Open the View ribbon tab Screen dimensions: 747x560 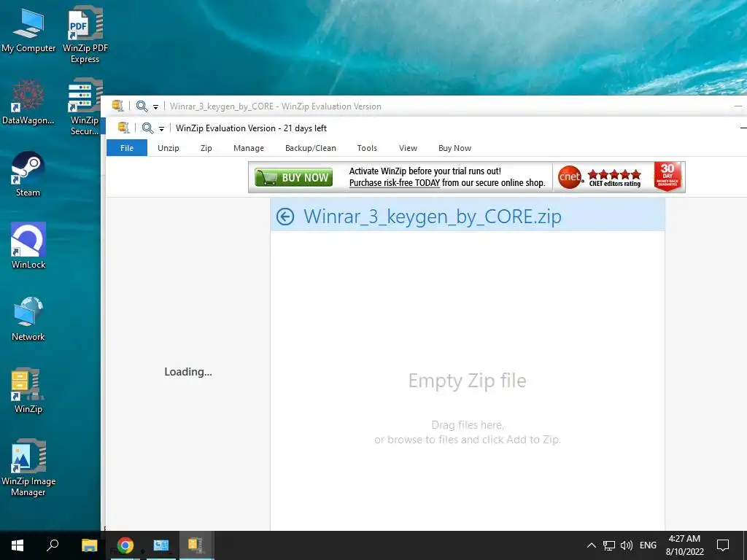pyautogui.click(x=408, y=148)
